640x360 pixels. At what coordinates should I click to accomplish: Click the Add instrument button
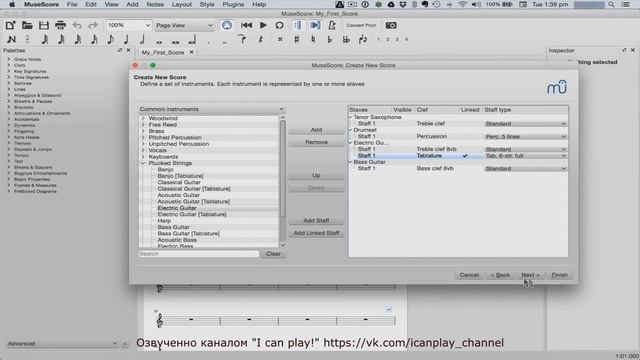tap(316, 130)
